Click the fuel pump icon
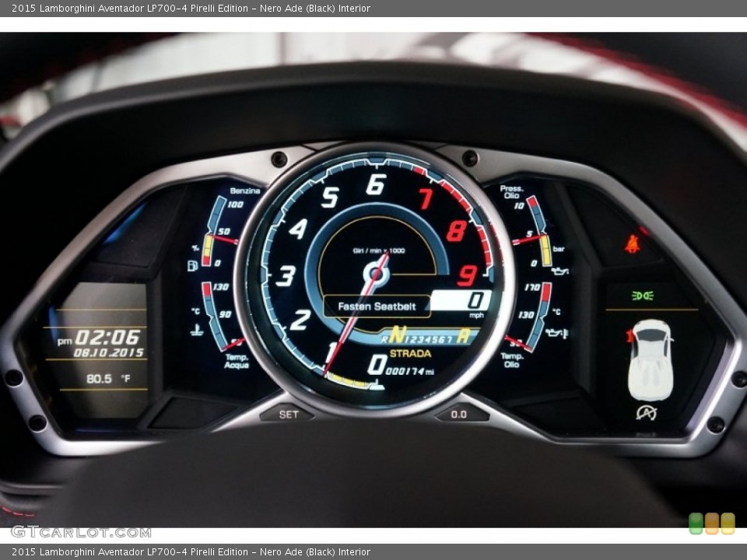 pos(192,265)
